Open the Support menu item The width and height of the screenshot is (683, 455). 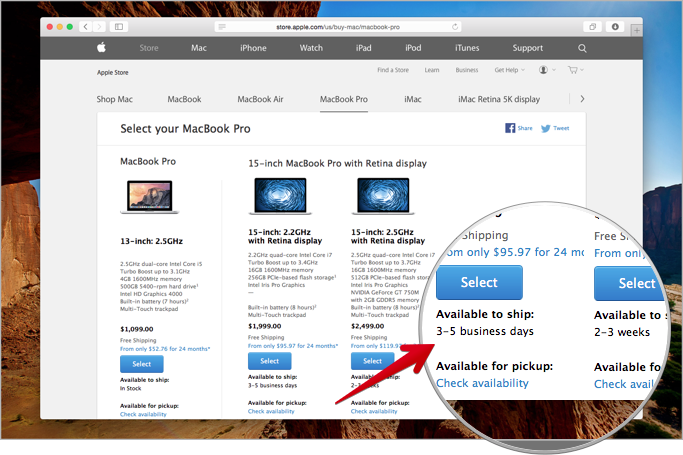click(x=527, y=48)
